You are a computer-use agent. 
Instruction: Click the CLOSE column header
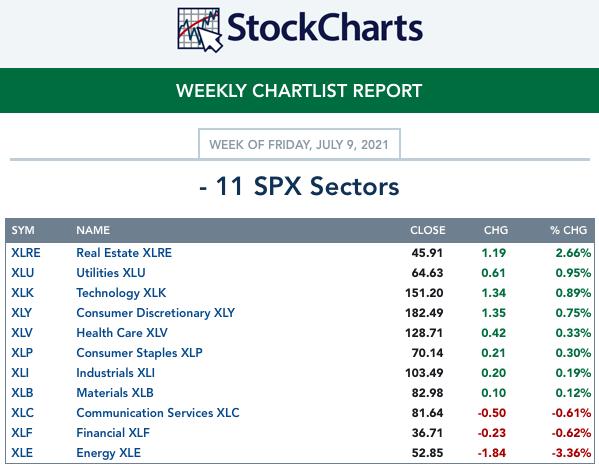tap(428, 230)
